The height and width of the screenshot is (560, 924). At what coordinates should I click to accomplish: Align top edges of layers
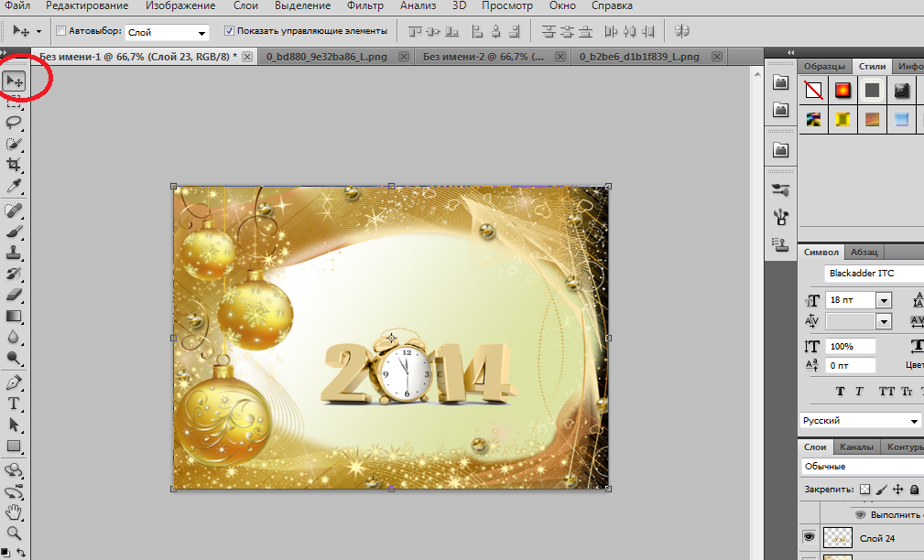[x=415, y=31]
